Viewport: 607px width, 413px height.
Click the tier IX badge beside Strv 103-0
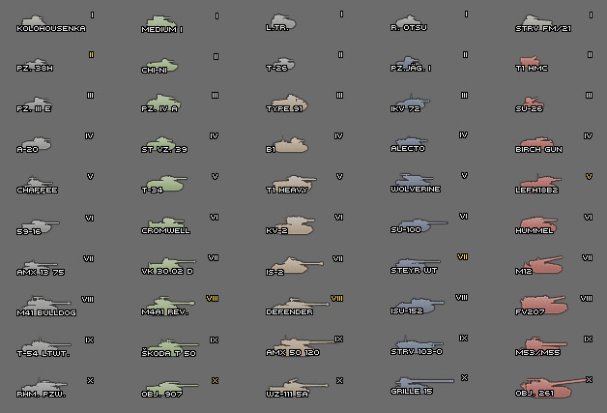pos(463,338)
